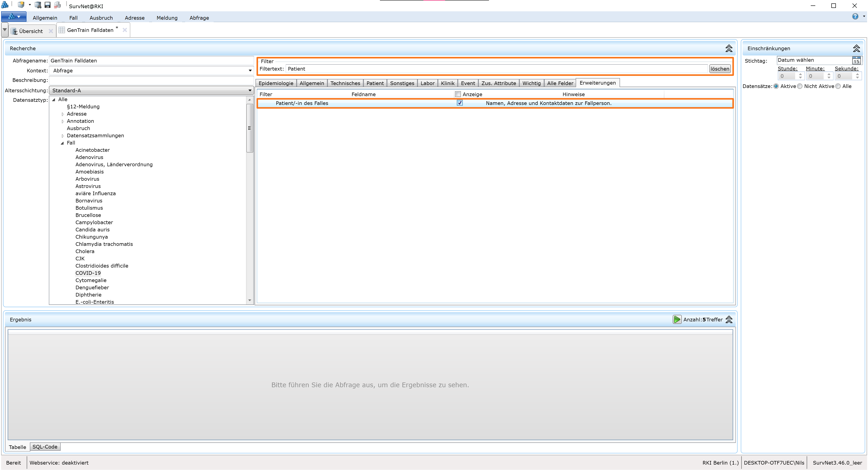This screenshot has width=868, height=470.
Task: Click the new record cube icon
Action: coord(21,5)
